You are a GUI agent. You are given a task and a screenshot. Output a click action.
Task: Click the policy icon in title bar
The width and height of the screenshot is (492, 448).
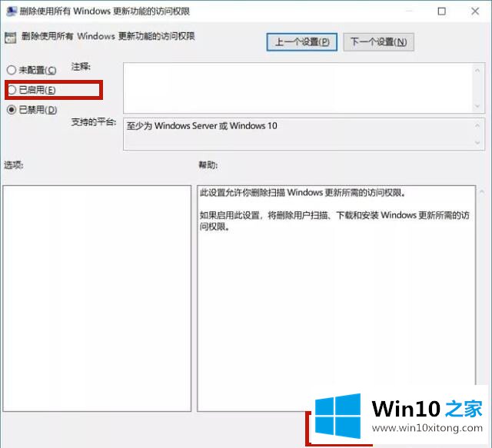point(12,12)
